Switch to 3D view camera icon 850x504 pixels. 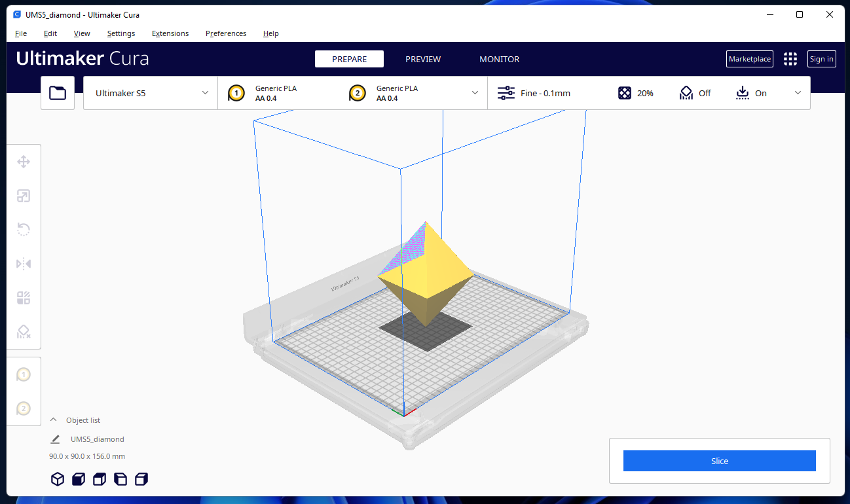[x=58, y=479]
